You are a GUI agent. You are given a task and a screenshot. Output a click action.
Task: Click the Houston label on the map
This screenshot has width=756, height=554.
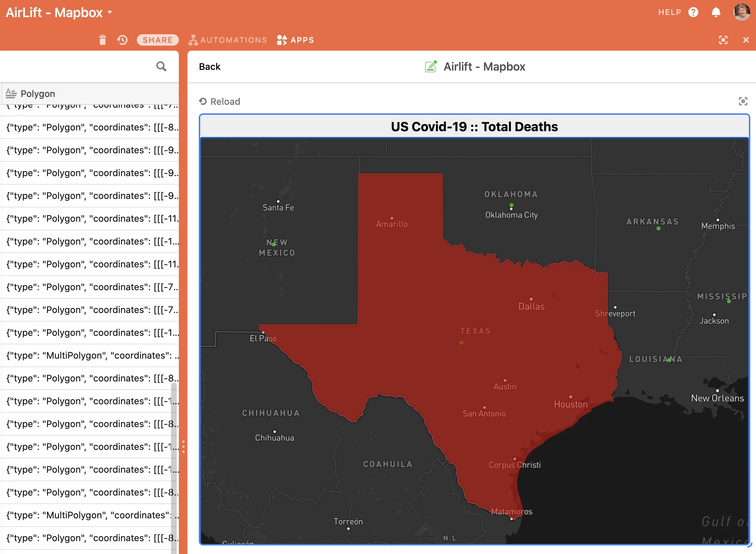pos(571,404)
